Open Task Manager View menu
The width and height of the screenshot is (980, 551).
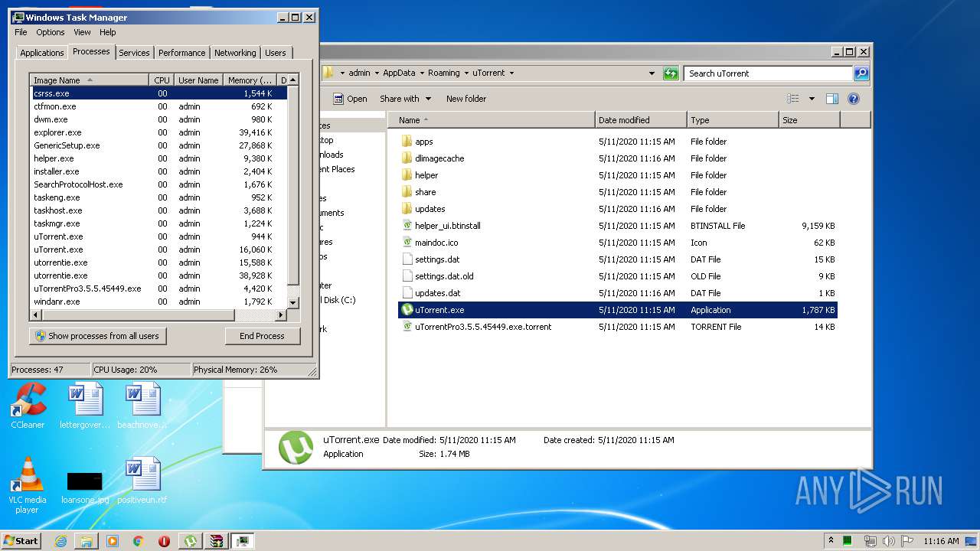[82, 32]
